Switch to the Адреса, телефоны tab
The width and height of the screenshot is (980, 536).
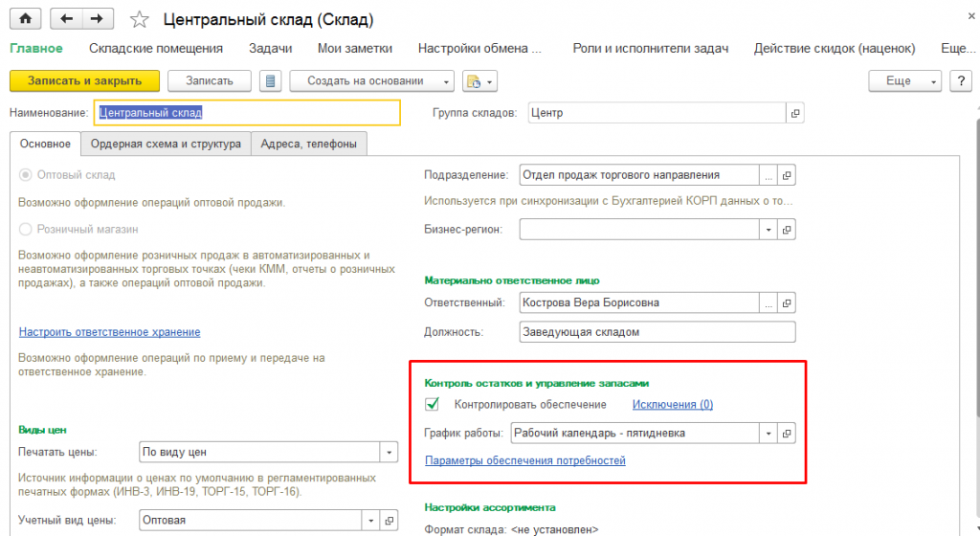click(x=309, y=144)
